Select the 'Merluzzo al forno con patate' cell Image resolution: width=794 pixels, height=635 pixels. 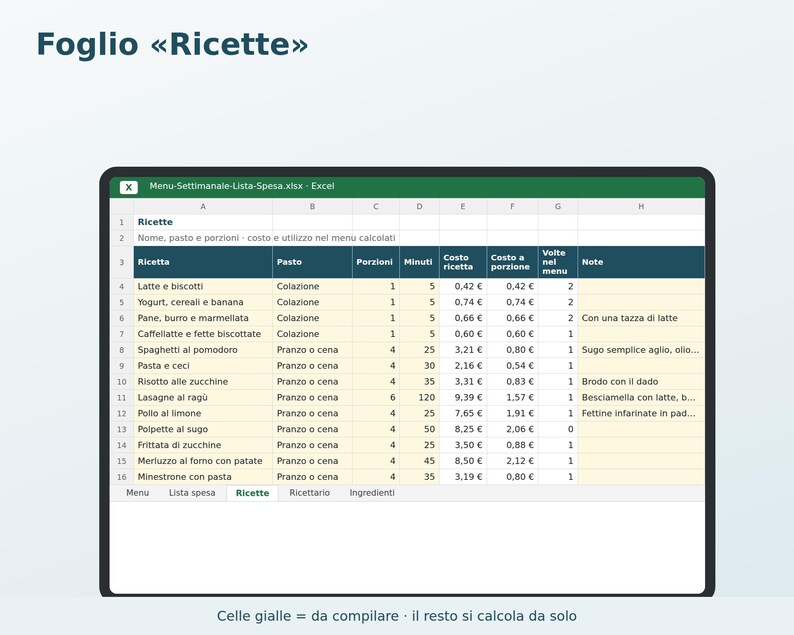click(203, 461)
